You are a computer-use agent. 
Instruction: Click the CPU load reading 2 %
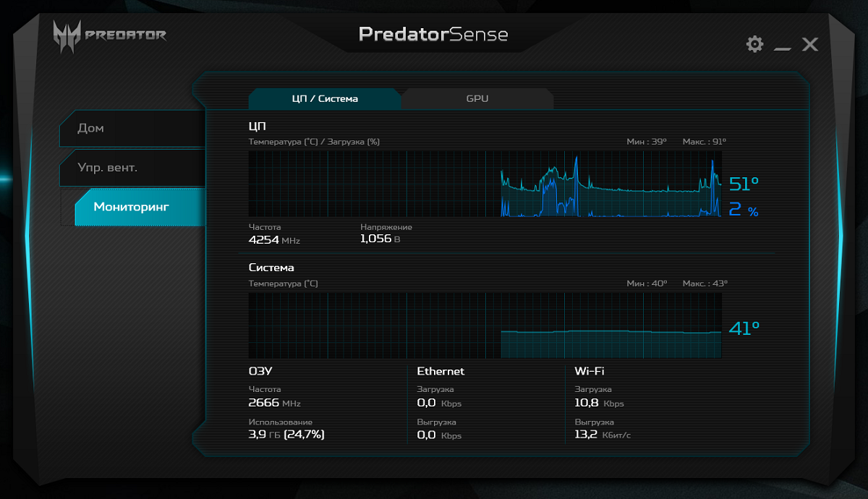coord(744,210)
